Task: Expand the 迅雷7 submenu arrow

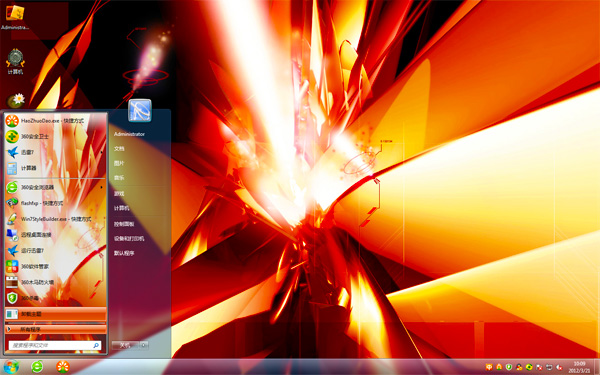Action: tap(102, 152)
